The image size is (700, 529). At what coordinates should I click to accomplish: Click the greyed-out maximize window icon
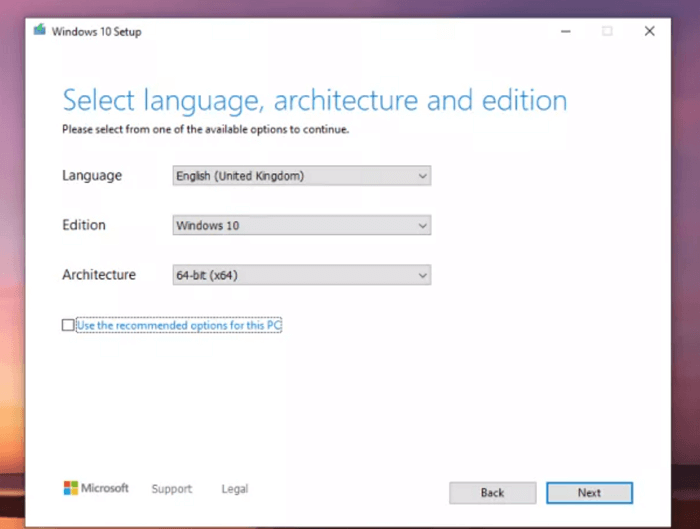coord(607,31)
